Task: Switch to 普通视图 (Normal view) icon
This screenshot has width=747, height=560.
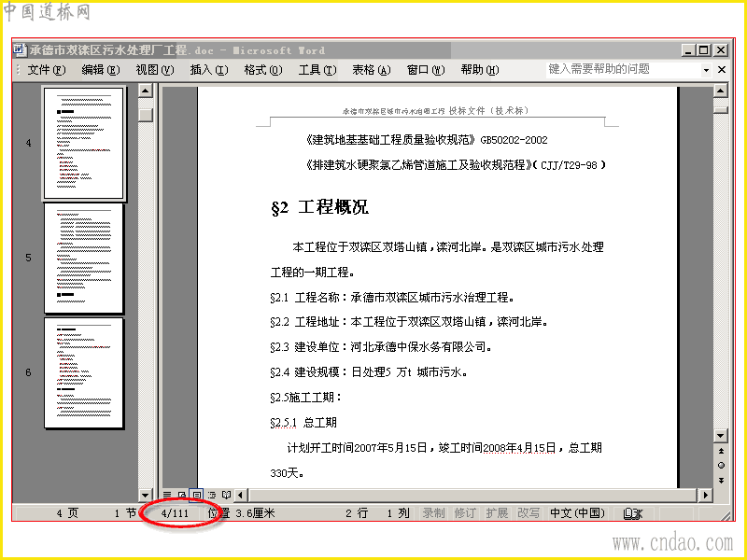Action: (165, 494)
